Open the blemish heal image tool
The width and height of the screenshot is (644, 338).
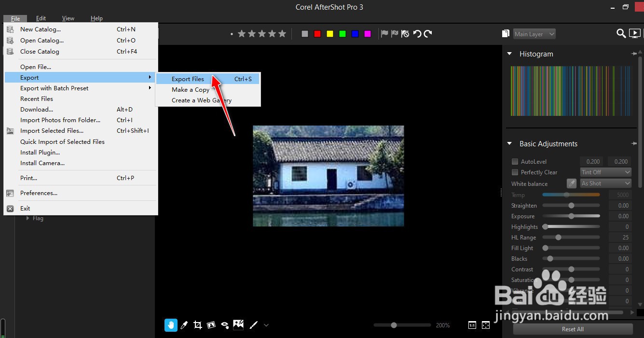coord(238,324)
